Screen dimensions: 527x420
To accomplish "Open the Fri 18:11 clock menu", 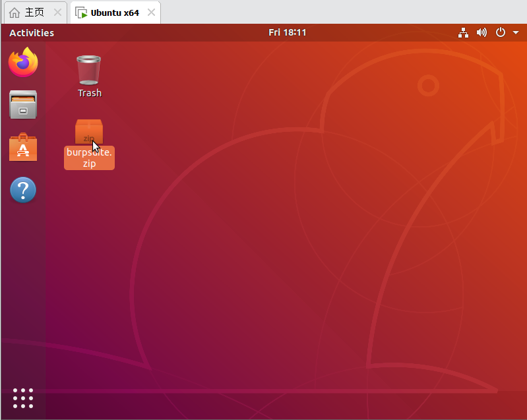I will pos(288,32).
